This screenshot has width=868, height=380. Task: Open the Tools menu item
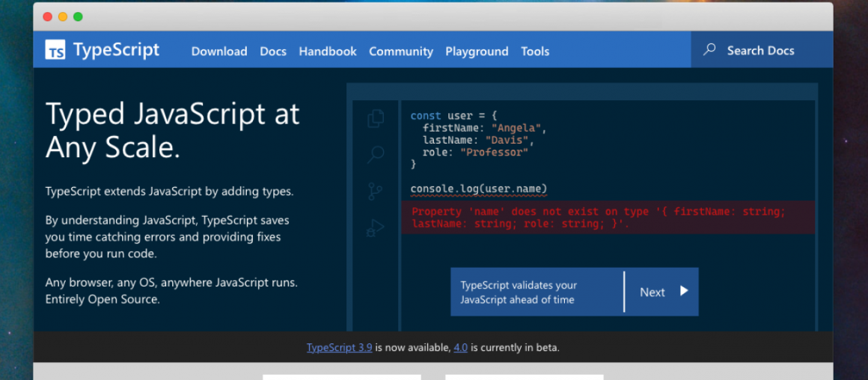(535, 52)
